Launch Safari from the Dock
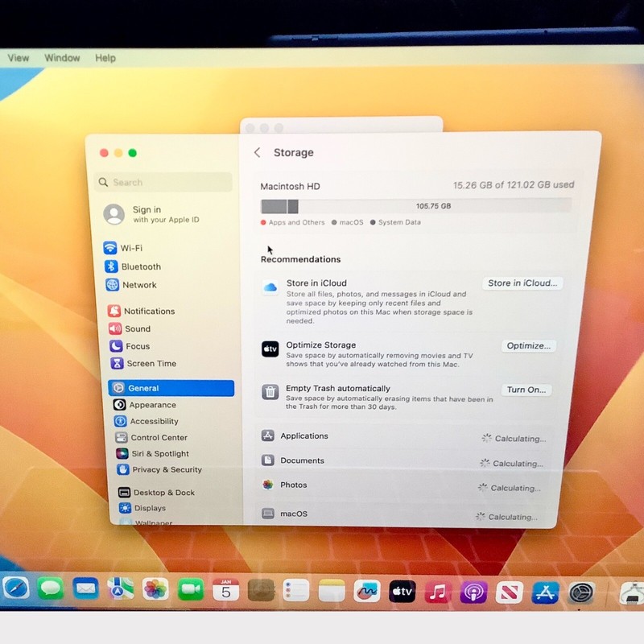The width and height of the screenshot is (644, 644). click(15, 588)
